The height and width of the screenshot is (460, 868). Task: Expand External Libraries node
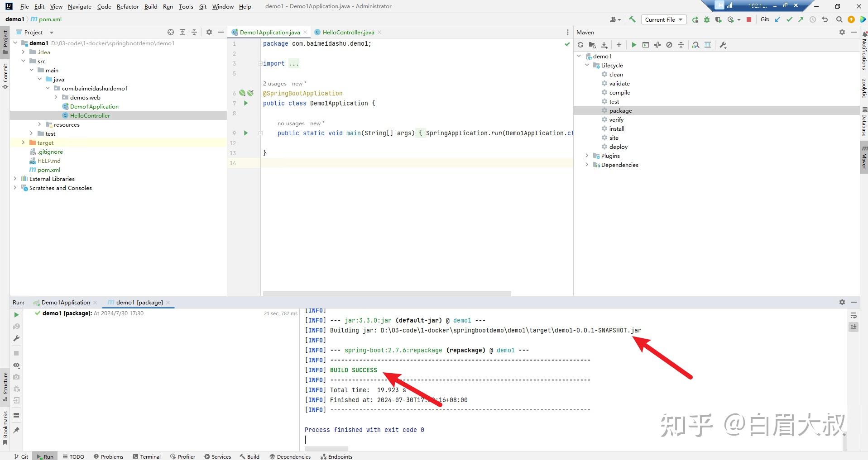tap(15, 179)
